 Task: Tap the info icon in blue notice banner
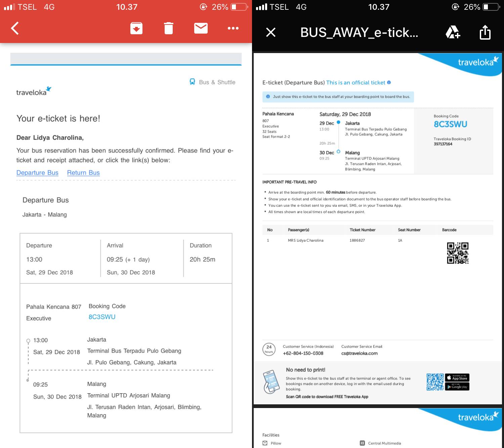tap(268, 97)
